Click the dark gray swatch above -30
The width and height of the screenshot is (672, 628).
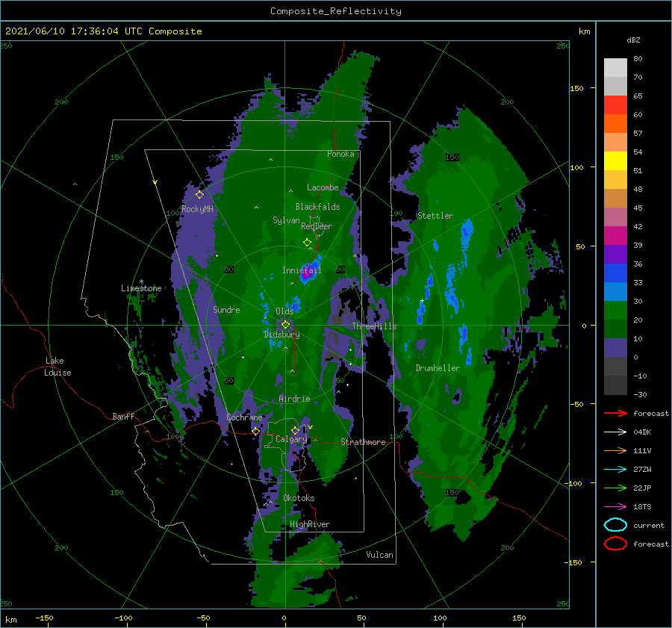pyautogui.click(x=615, y=385)
